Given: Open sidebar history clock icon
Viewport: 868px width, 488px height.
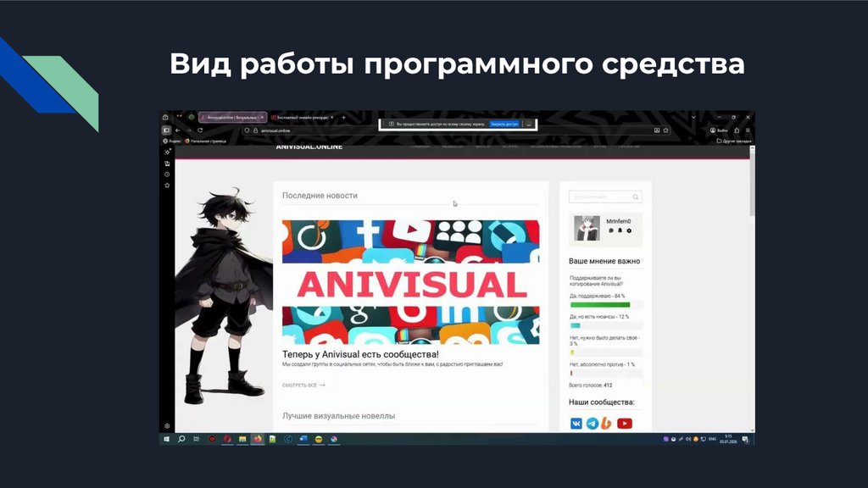Looking at the screenshot, I should [167, 175].
